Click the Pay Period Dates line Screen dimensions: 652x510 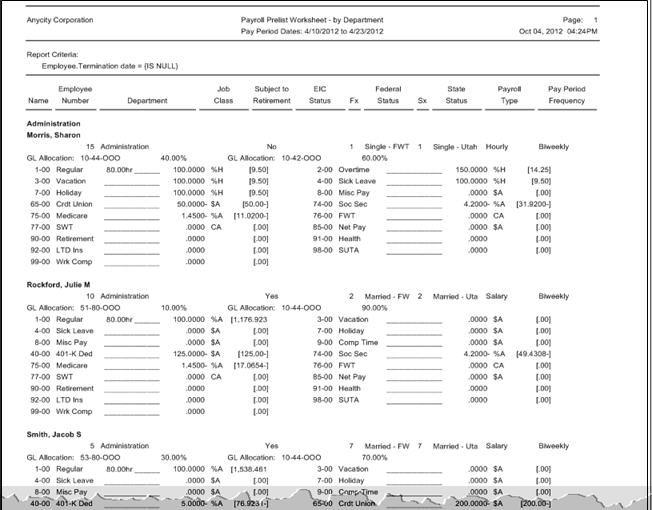coord(312,31)
